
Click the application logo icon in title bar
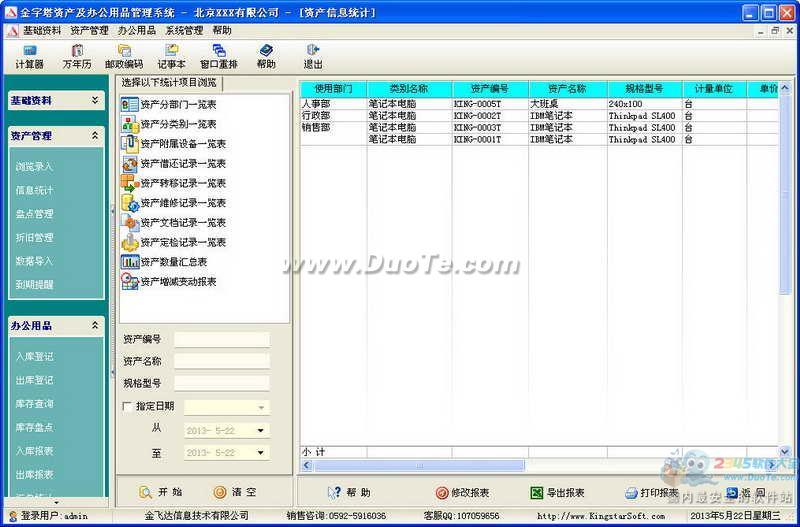tap(11, 12)
